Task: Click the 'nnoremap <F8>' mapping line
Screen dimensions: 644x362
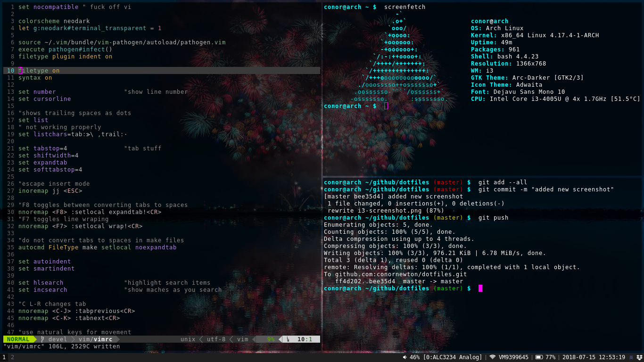Action: [90, 212]
